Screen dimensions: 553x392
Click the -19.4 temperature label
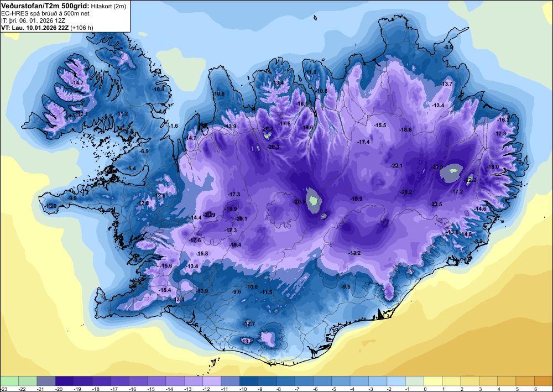tap(235, 244)
